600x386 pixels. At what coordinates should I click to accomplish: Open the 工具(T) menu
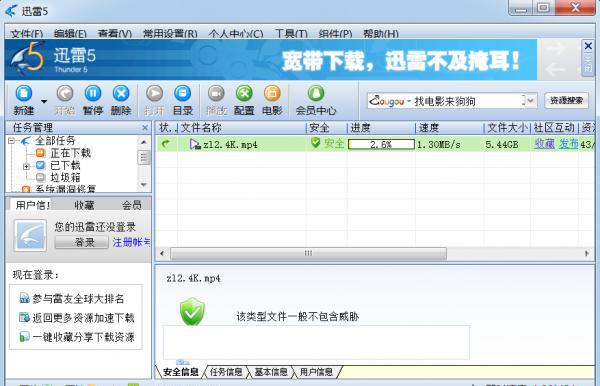[291, 34]
